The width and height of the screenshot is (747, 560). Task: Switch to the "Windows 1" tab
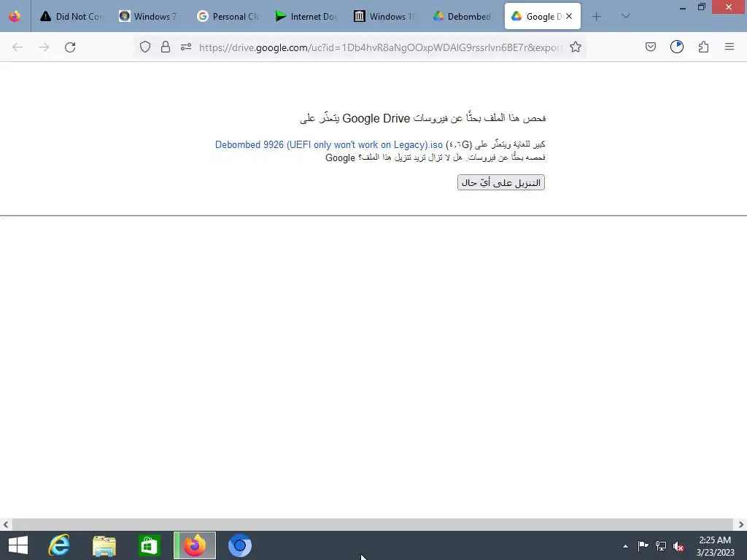click(x=385, y=16)
